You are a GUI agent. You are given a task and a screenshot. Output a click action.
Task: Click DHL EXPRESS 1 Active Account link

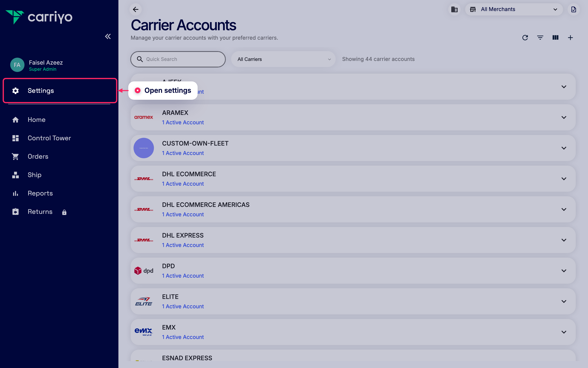coord(183,245)
